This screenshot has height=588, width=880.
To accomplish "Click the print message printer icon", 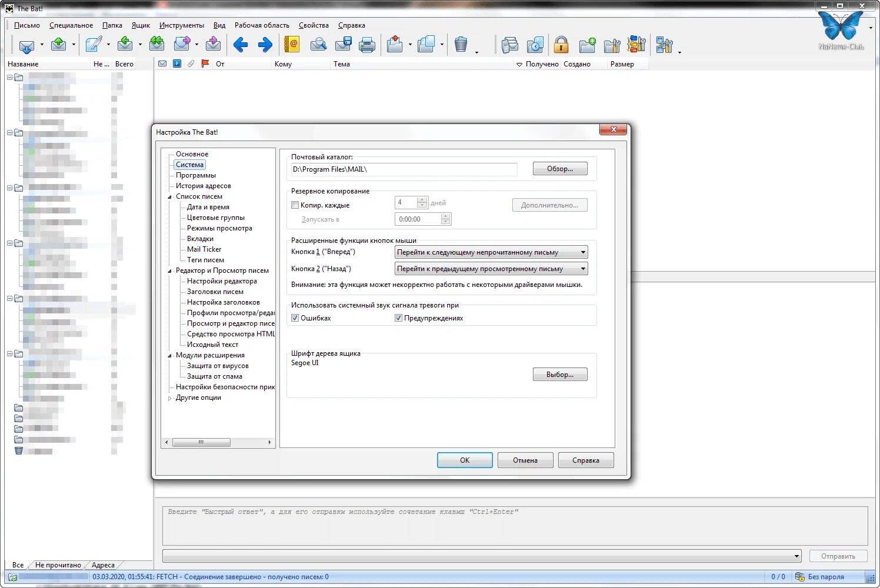I will pos(367,45).
